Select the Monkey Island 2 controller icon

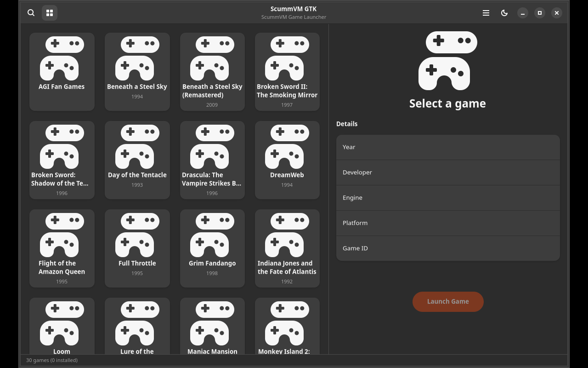click(x=287, y=323)
